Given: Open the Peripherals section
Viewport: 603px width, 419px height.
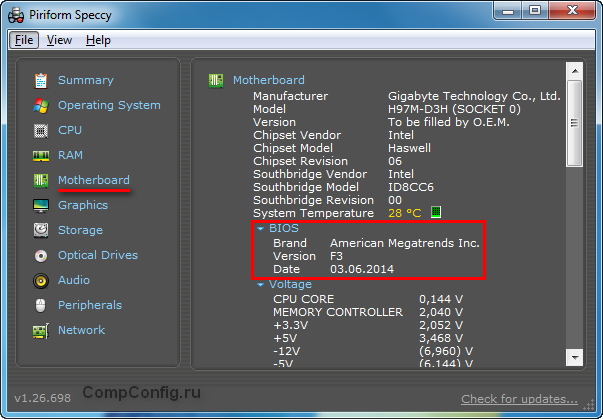Looking at the screenshot, I should pos(90,305).
